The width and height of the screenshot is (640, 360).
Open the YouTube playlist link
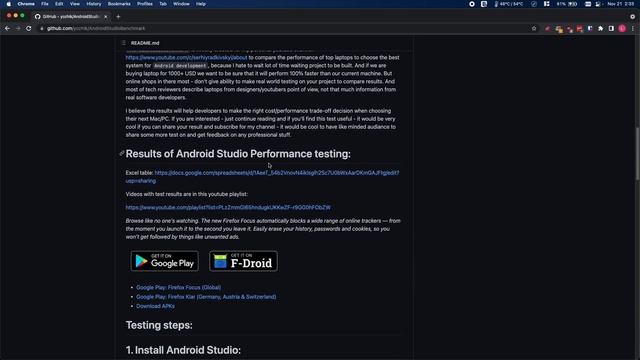(x=228, y=207)
